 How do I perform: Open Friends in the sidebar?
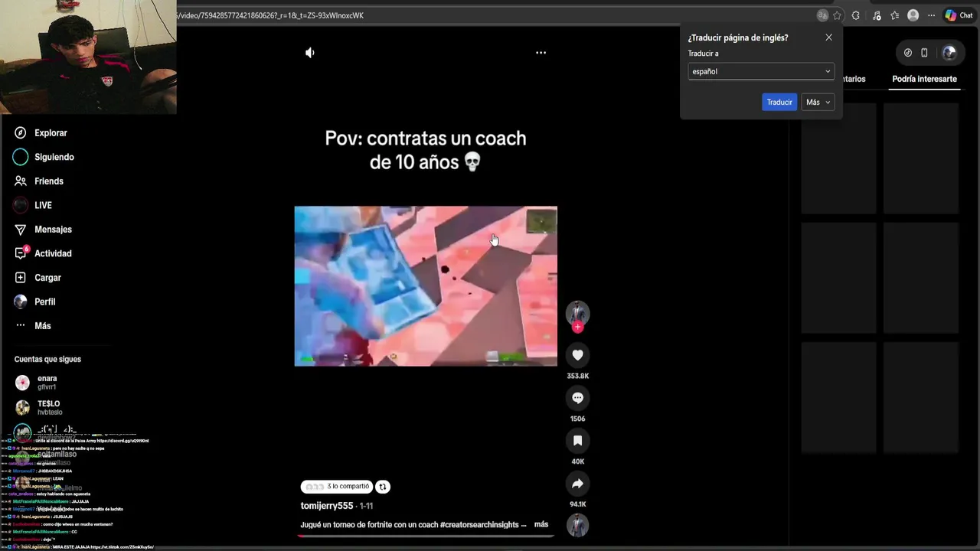click(x=48, y=181)
